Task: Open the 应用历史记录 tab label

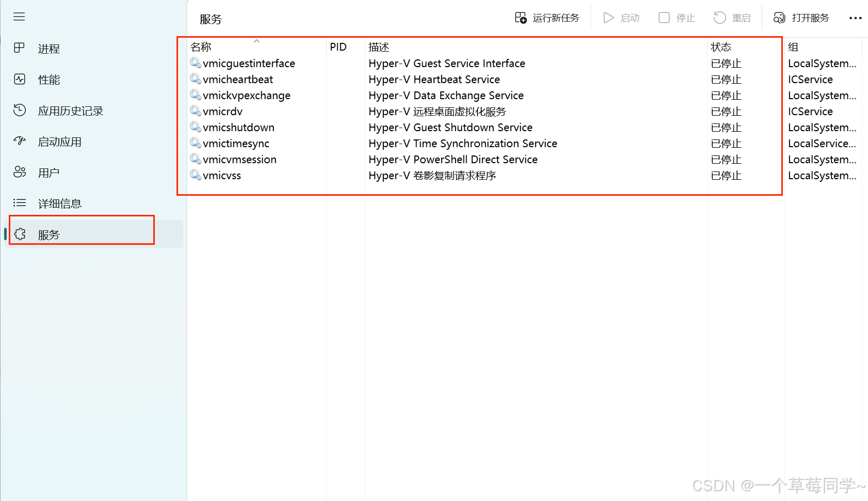Action: [71, 111]
